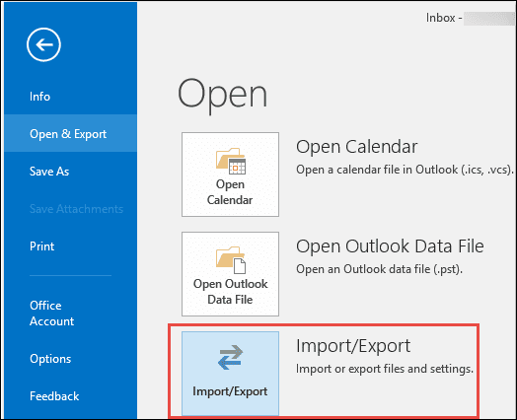
Task: Click the Open Calendar heading text
Action: (x=357, y=147)
